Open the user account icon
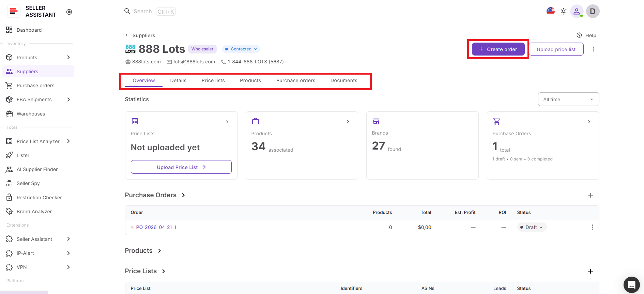The width and height of the screenshot is (644, 294). tap(577, 11)
